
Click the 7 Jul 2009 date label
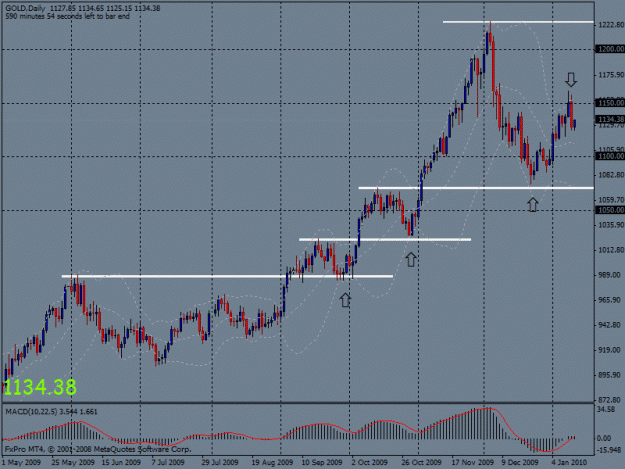pyautogui.click(x=168, y=462)
